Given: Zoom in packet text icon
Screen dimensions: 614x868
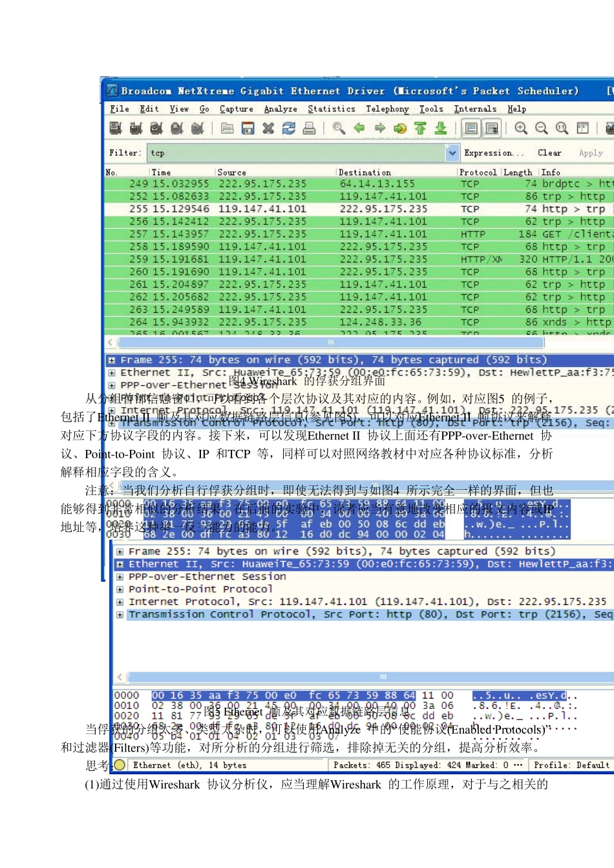Looking at the screenshot, I should pos(521,128).
